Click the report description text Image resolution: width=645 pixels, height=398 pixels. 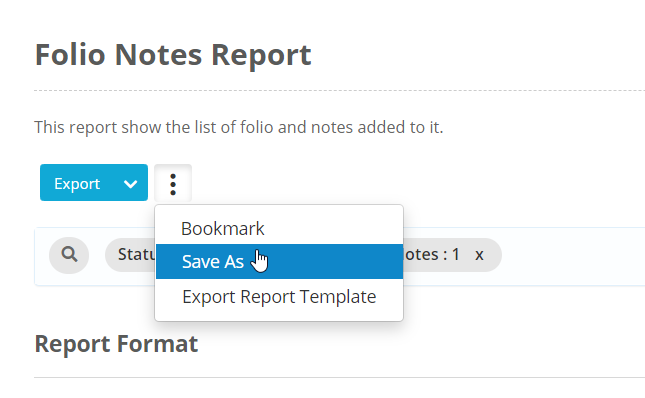click(239, 127)
